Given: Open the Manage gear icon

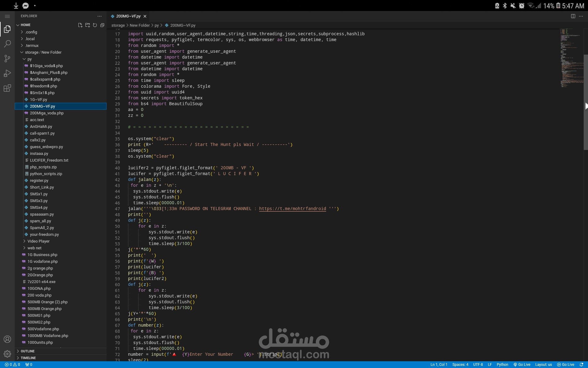Looking at the screenshot, I should (7, 354).
